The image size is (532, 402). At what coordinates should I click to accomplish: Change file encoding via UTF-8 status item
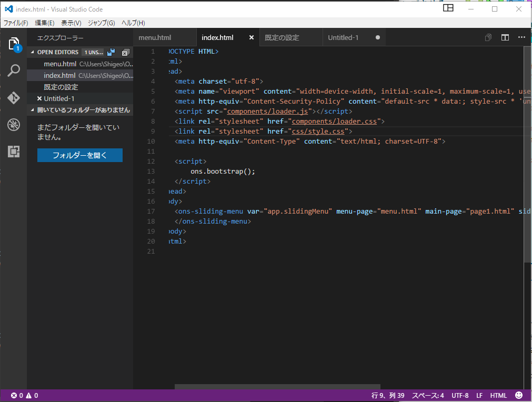460,396
